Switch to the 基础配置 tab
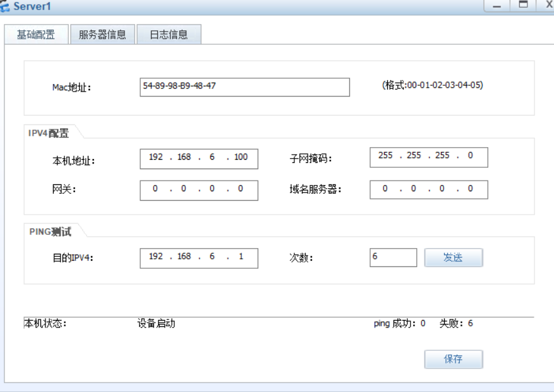Viewport: 554px width, 392px height. [x=36, y=34]
